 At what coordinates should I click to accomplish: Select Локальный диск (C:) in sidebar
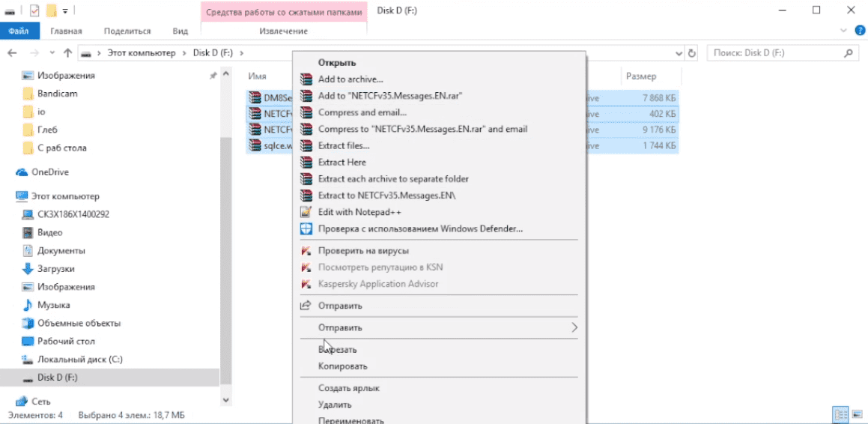(x=79, y=360)
